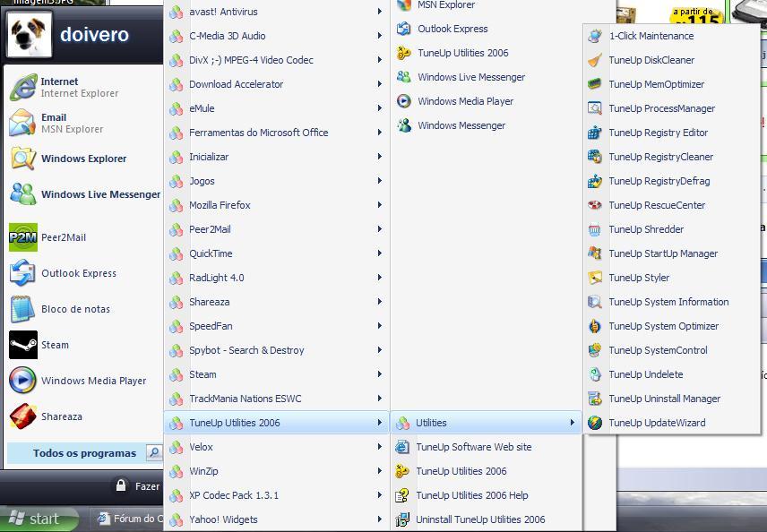Open TuneUp Uninstall Manager icon
Image resolution: width=767 pixels, height=532 pixels.
click(594, 399)
